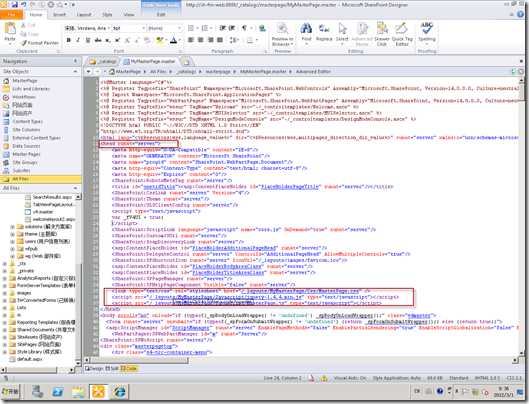Switch to the Insert ribbon tab
529x404 pixels.
pos(59,15)
